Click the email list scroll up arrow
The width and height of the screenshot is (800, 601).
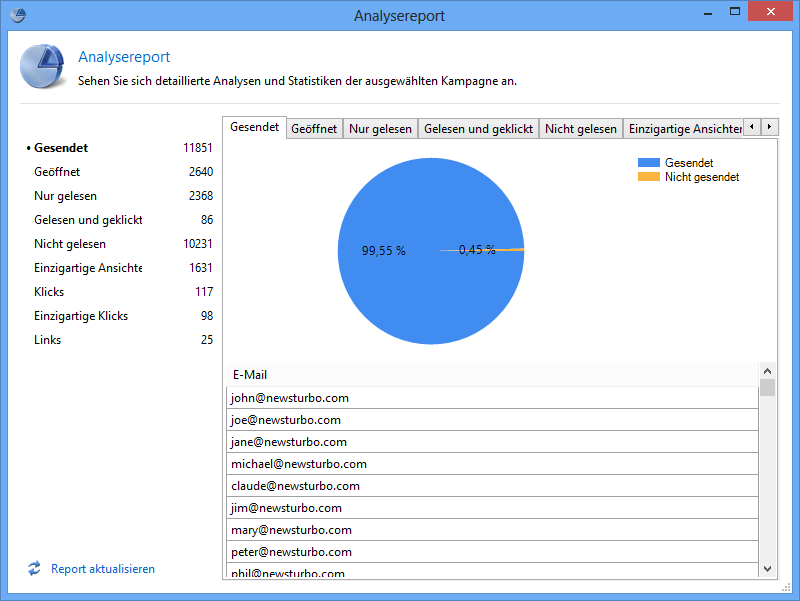pos(767,369)
